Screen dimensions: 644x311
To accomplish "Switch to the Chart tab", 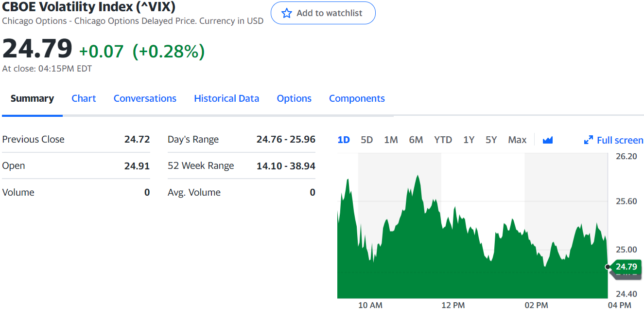I will pyautogui.click(x=84, y=98).
